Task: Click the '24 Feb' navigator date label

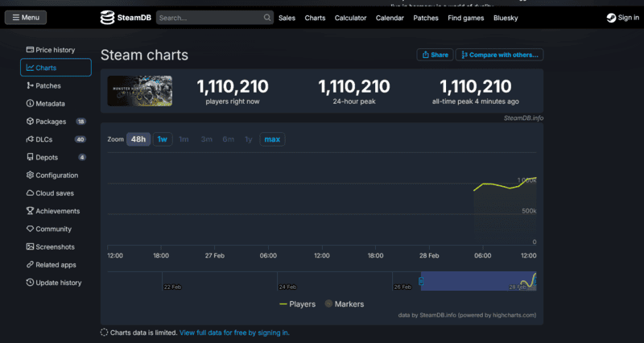Action: point(287,287)
